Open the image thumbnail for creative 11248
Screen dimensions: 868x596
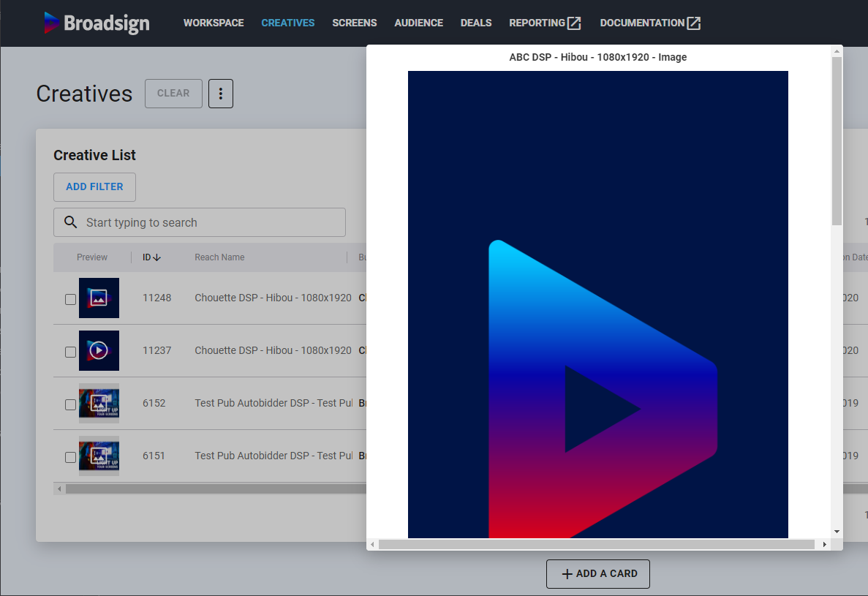(x=99, y=298)
